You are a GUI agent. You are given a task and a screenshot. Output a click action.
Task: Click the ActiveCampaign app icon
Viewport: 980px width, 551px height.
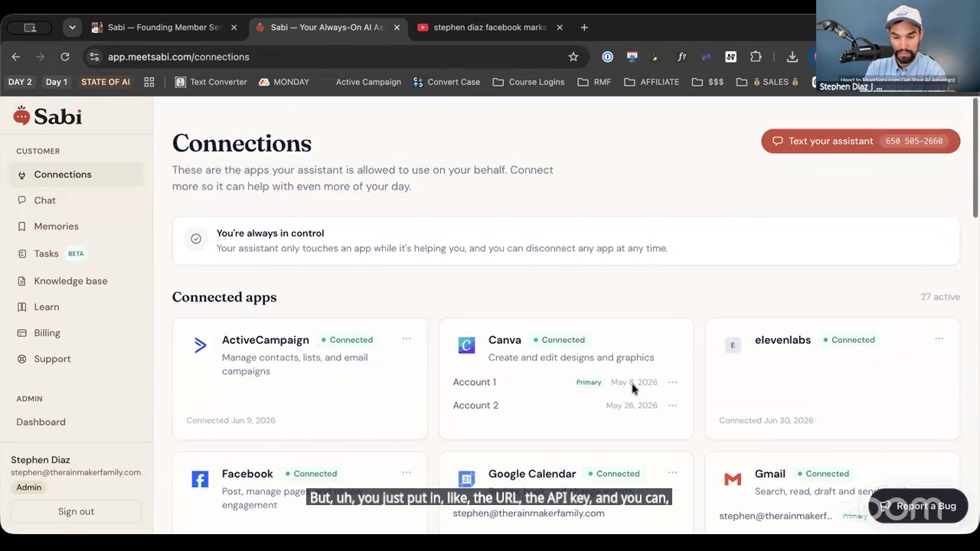tap(200, 345)
